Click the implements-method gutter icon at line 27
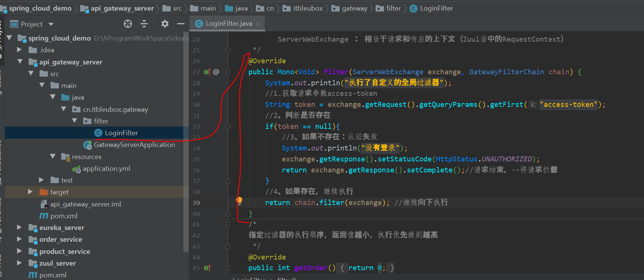This screenshot has width=644, height=280. pos(207,72)
